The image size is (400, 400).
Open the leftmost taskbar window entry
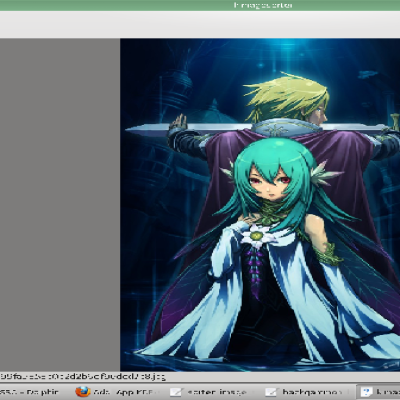[32, 392]
